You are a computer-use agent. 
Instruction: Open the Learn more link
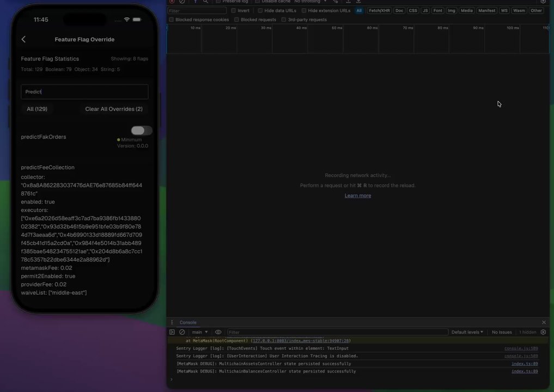point(357,195)
